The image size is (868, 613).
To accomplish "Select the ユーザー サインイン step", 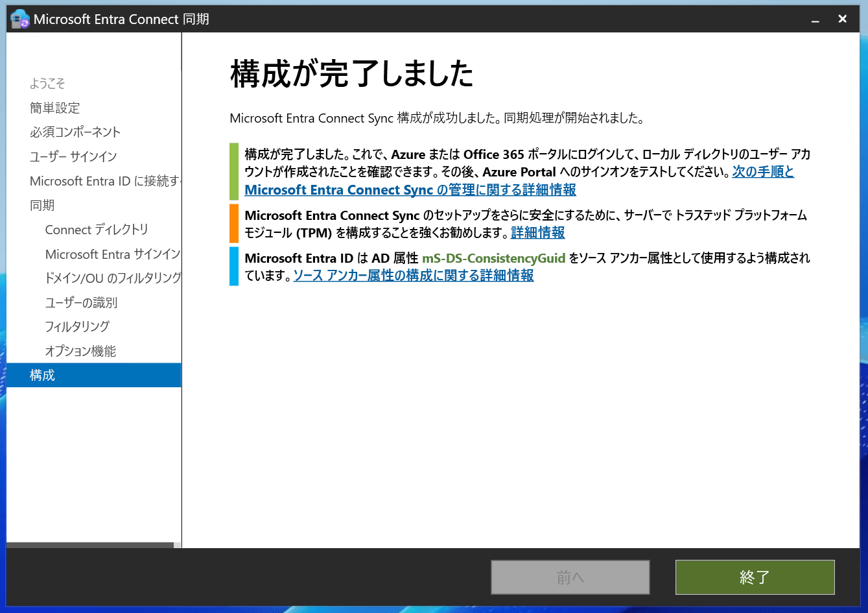I will click(73, 156).
